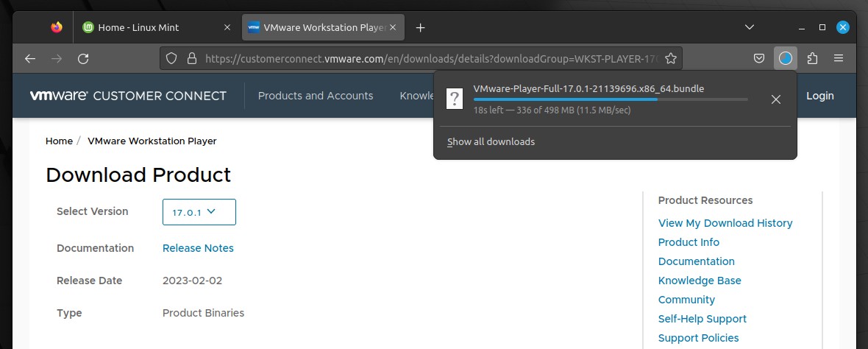Image resolution: width=868 pixels, height=349 pixels.
Task: Click the Login link in header
Action: coord(820,96)
